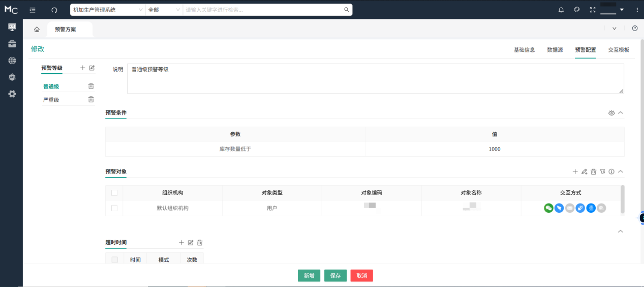The height and width of the screenshot is (287, 644).
Task: Click the 库存数量低于 parameter cell
Action: [x=235, y=149]
